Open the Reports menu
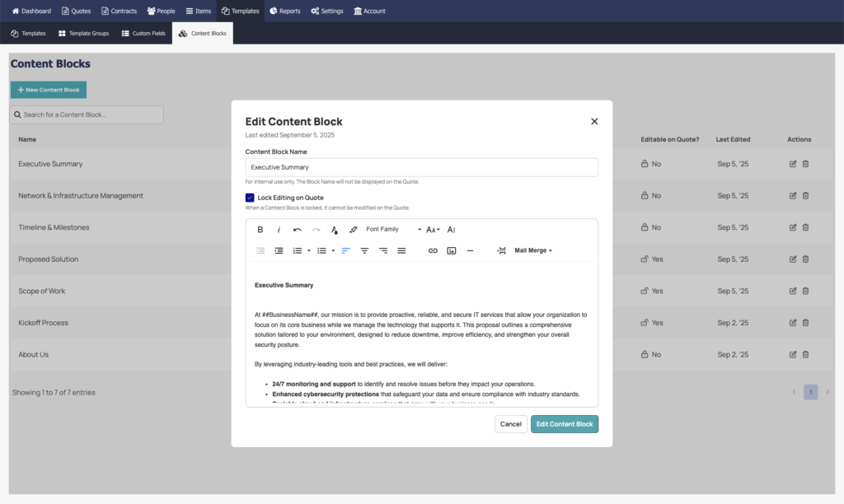Viewport: 844px width, 504px height. click(x=284, y=11)
